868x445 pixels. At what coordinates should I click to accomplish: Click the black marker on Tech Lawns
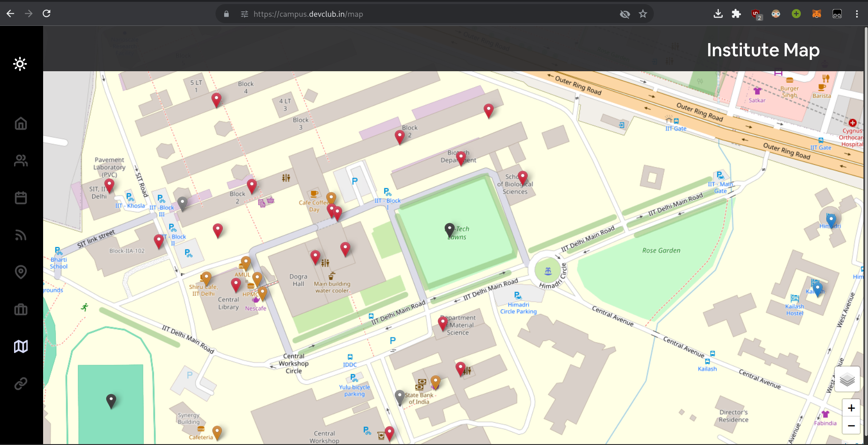point(449,230)
